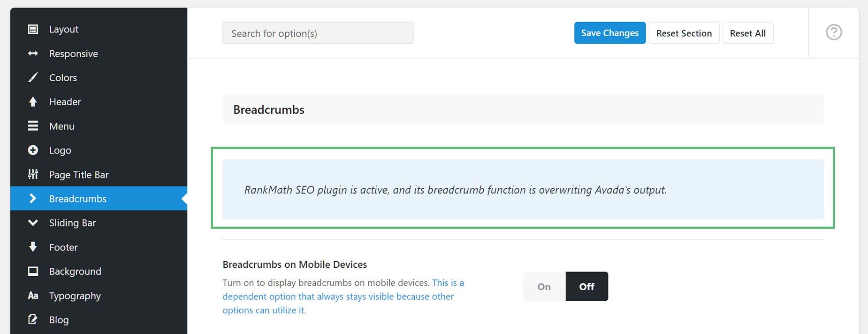Viewport: 868px width, 334px height.
Task: Click the Layout sidebar icon
Action: tap(33, 29)
